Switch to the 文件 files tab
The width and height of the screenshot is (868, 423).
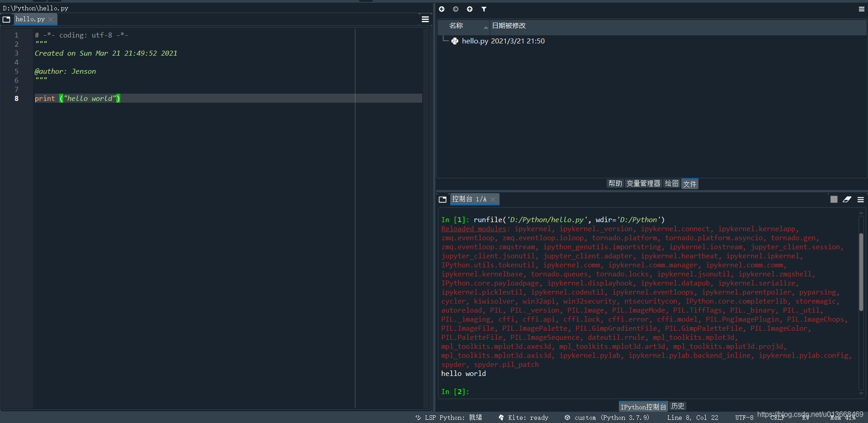point(690,184)
